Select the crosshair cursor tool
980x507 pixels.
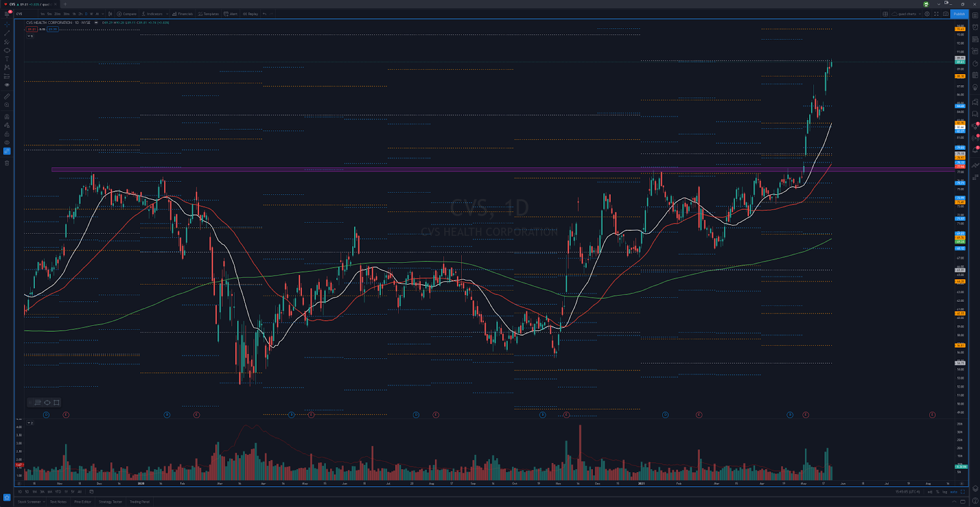pyautogui.click(x=7, y=24)
